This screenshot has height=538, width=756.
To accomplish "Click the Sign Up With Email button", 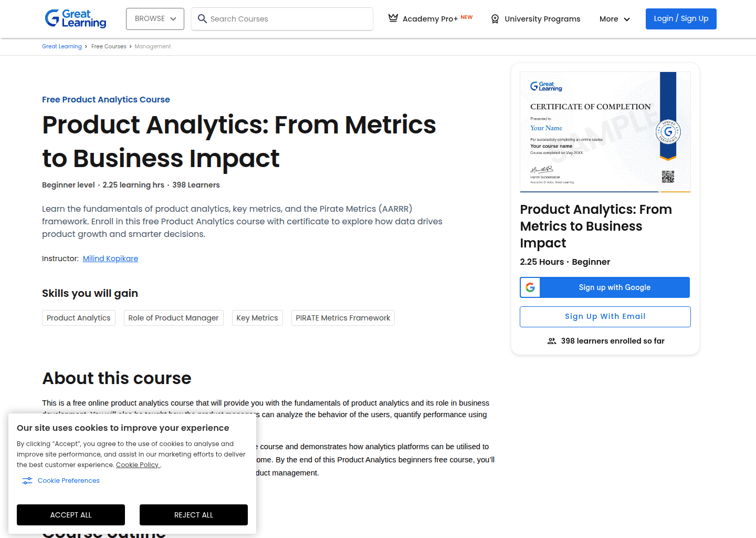I will (605, 316).
